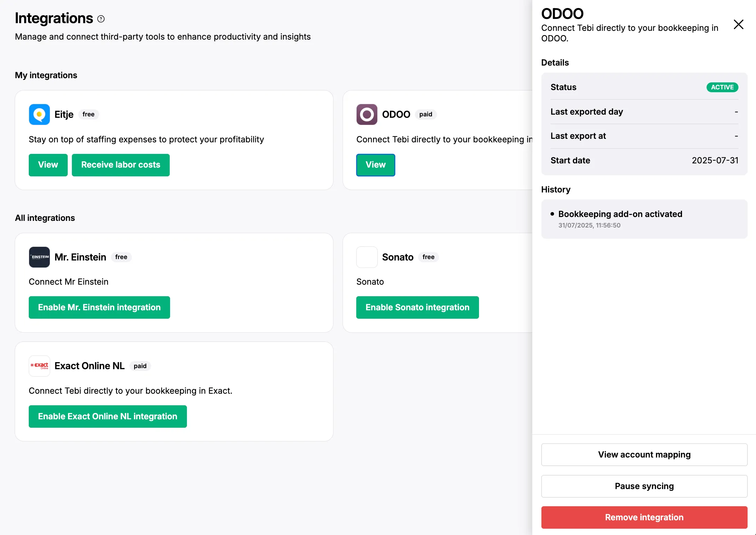
Task: Click the red Remove integration button
Action: click(x=644, y=517)
